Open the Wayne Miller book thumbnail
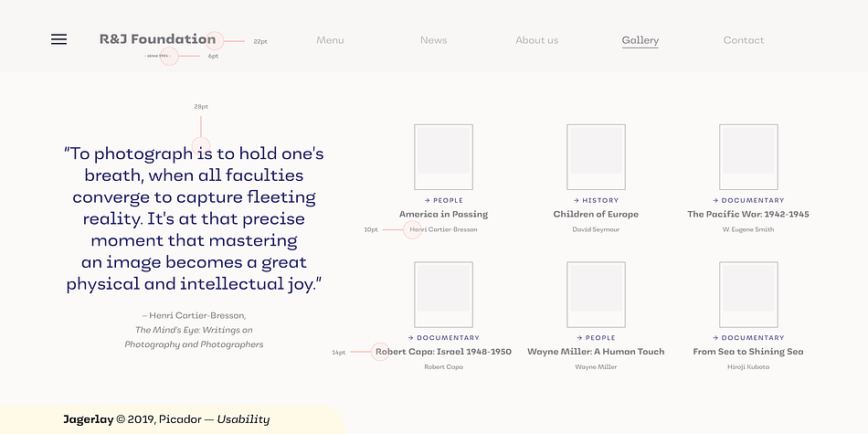Viewport: 868px width, 434px height. (x=597, y=294)
